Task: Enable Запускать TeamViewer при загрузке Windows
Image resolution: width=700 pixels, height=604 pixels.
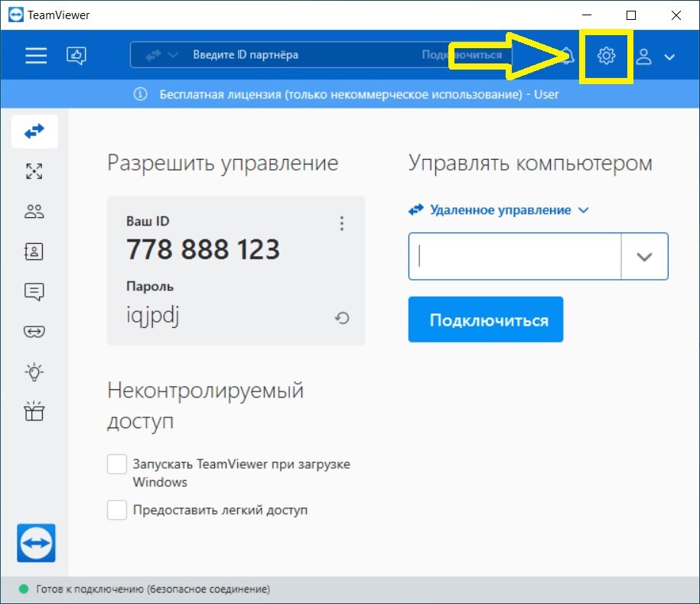Action: click(117, 464)
